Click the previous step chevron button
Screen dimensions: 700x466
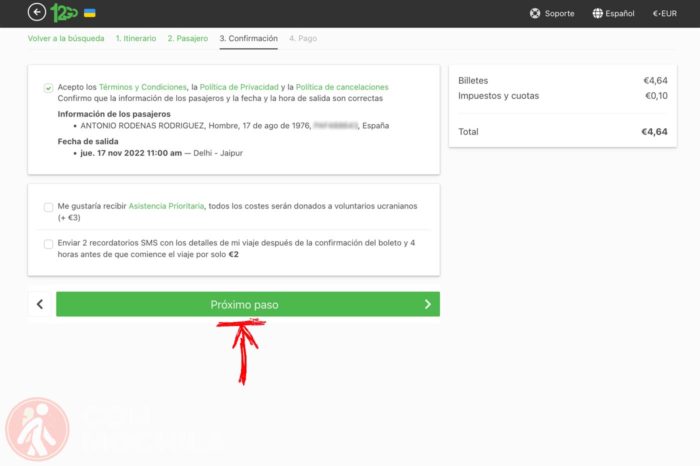[40, 304]
